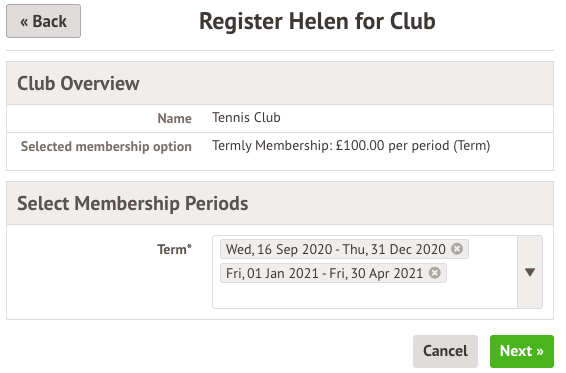
Task: Open the Term dropdown arrow
Action: (530, 272)
